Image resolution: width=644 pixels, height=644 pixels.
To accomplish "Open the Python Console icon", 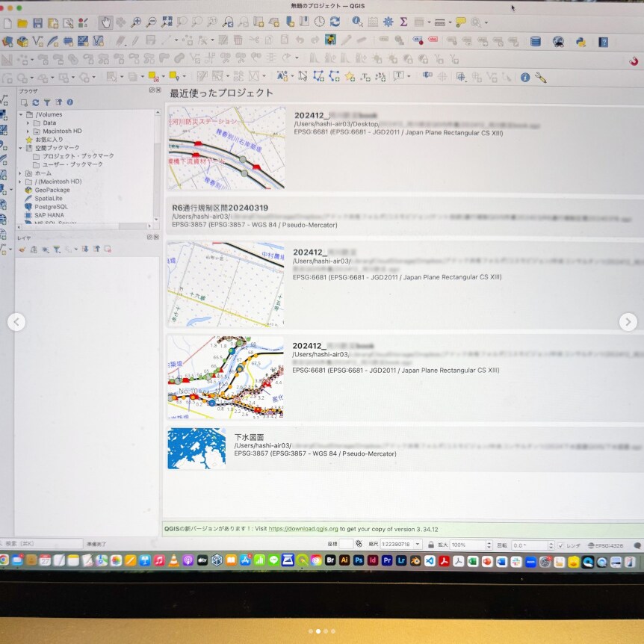I will pos(580,42).
